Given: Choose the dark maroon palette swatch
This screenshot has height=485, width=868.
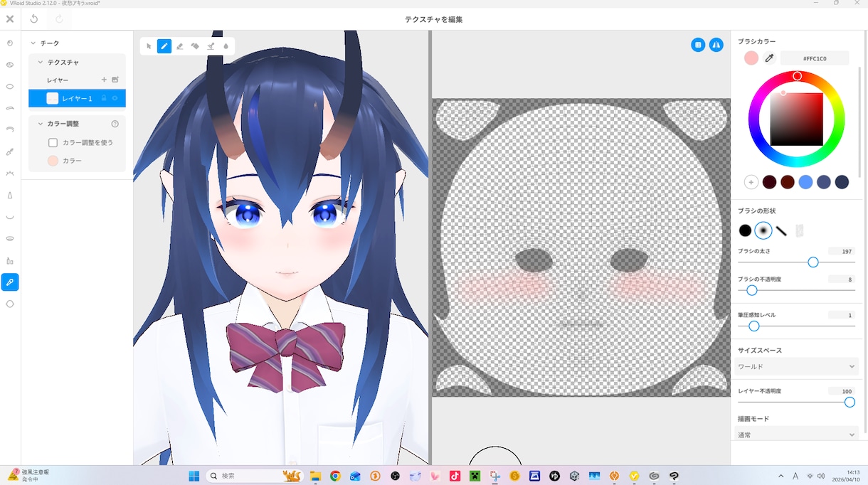Looking at the screenshot, I should point(769,182).
